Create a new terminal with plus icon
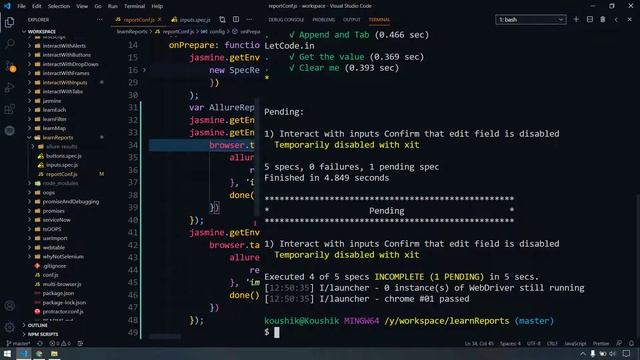The image size is (640, 360). tap(576, 19)
